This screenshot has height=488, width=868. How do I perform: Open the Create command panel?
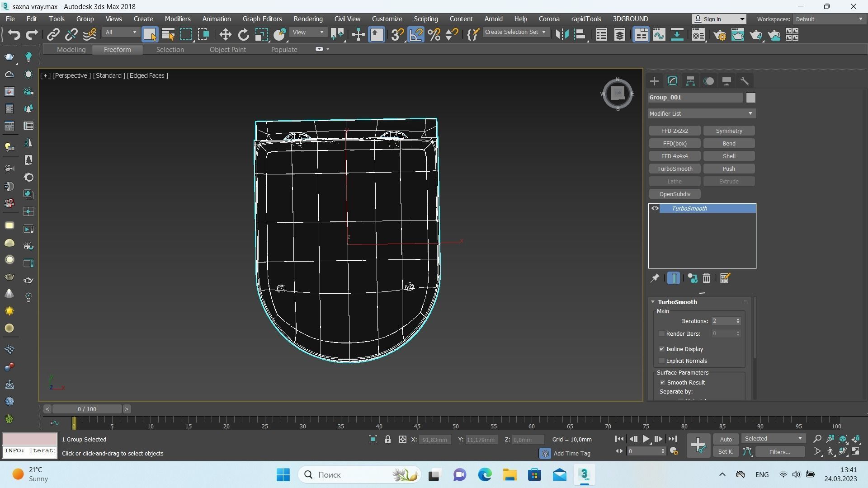pos(654,81)
